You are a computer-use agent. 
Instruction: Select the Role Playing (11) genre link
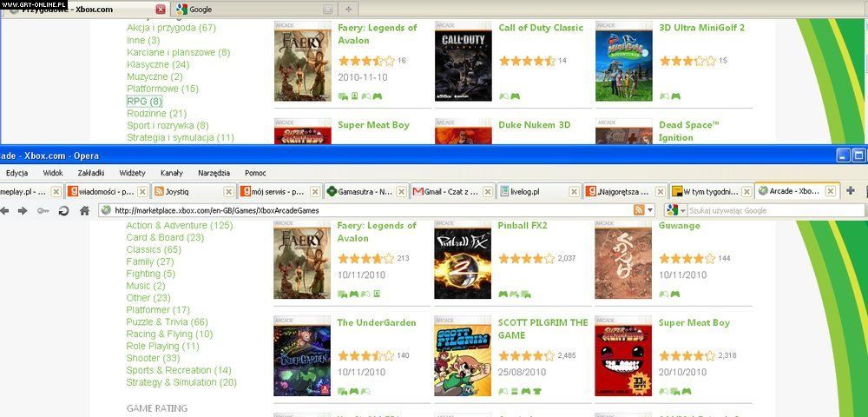point(162,346)
